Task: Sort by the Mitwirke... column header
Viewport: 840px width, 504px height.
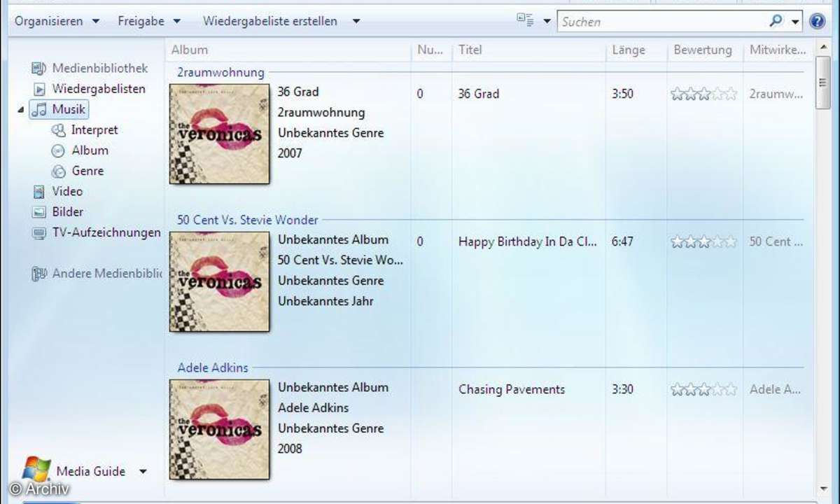Action: [779, 50]
